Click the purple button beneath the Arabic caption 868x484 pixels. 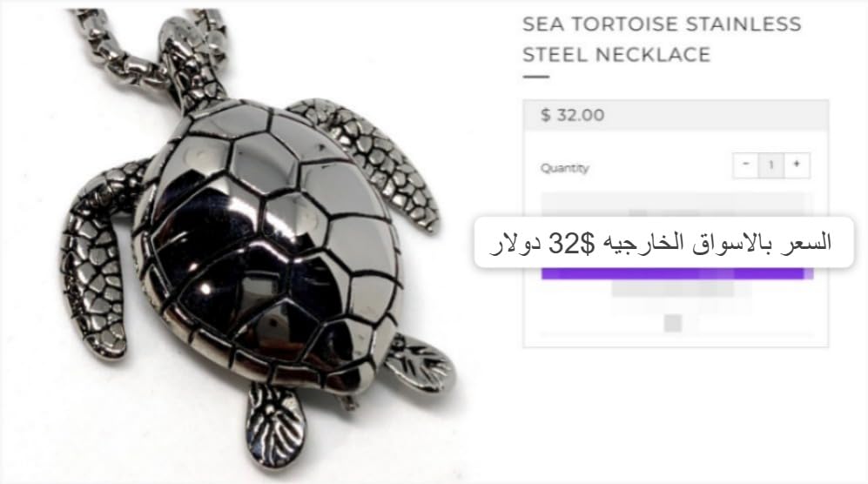pos(677,273)
